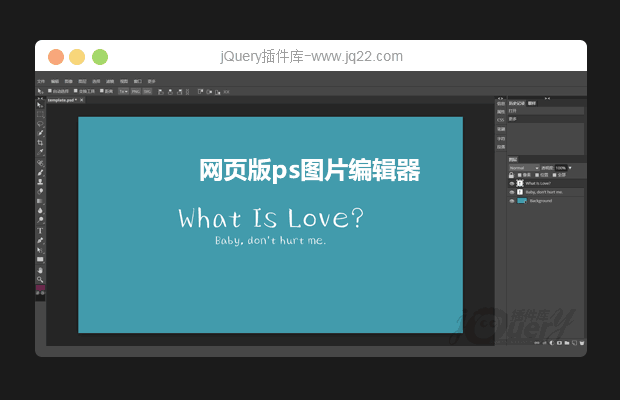Select the Hand tool
This screenshot has height=400, width=620.
pos(40,269)
